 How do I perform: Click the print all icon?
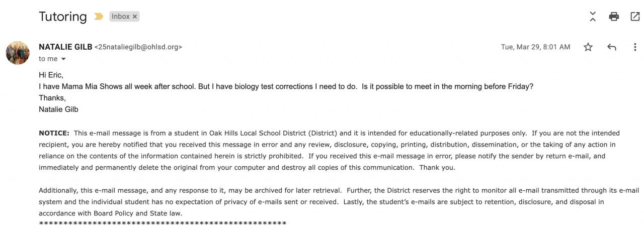(614, 17)
